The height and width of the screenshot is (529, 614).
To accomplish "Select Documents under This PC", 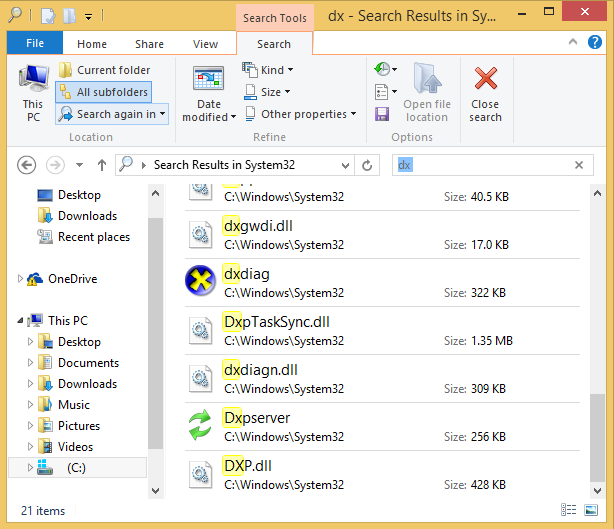I will pyautogui.click(x=79, y=363).
